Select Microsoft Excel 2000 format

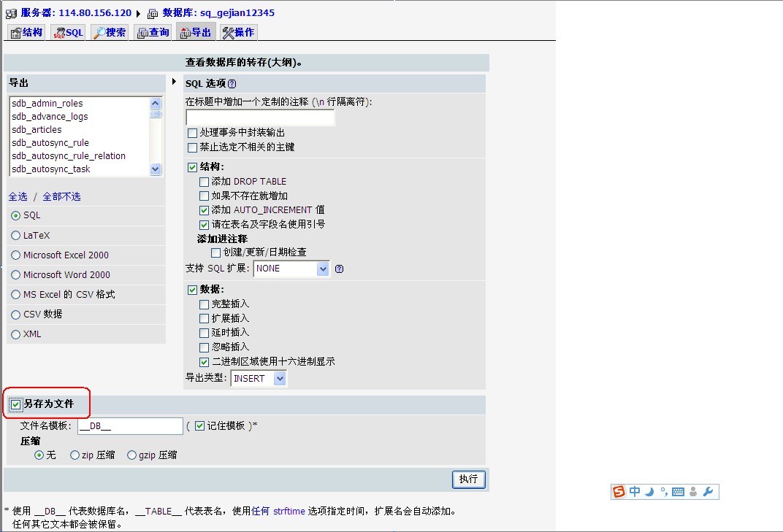click(x=15, y=255)
